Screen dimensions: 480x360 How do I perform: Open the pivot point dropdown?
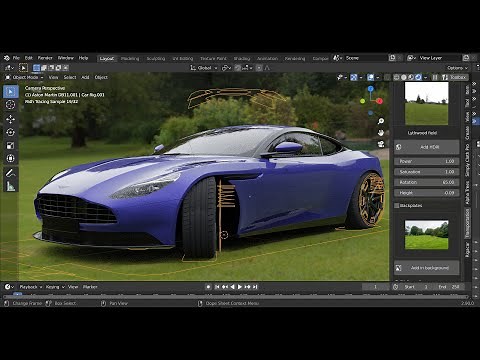227,68
